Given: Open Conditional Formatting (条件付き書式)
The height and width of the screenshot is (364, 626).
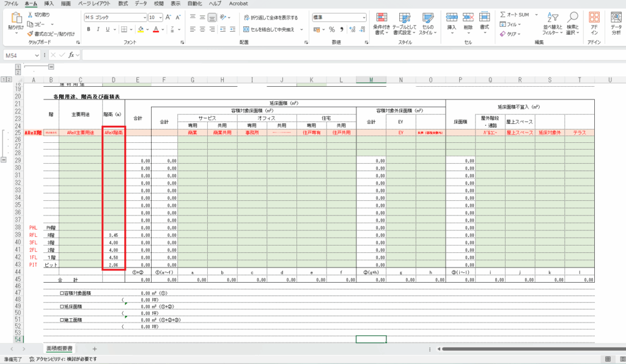Looking at the screenshot, I should [381, 24].
